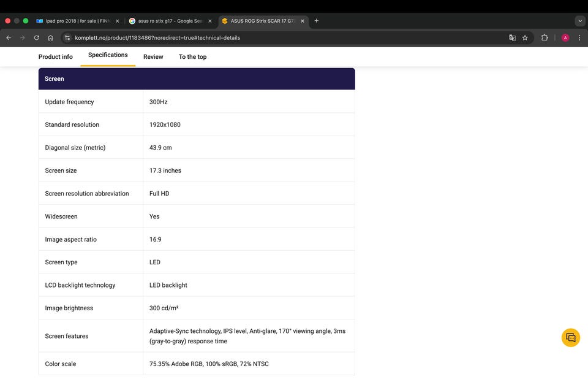
Task: Switch to the iPad pro 2018 FINN tab
Action: (x=78, y=21)
